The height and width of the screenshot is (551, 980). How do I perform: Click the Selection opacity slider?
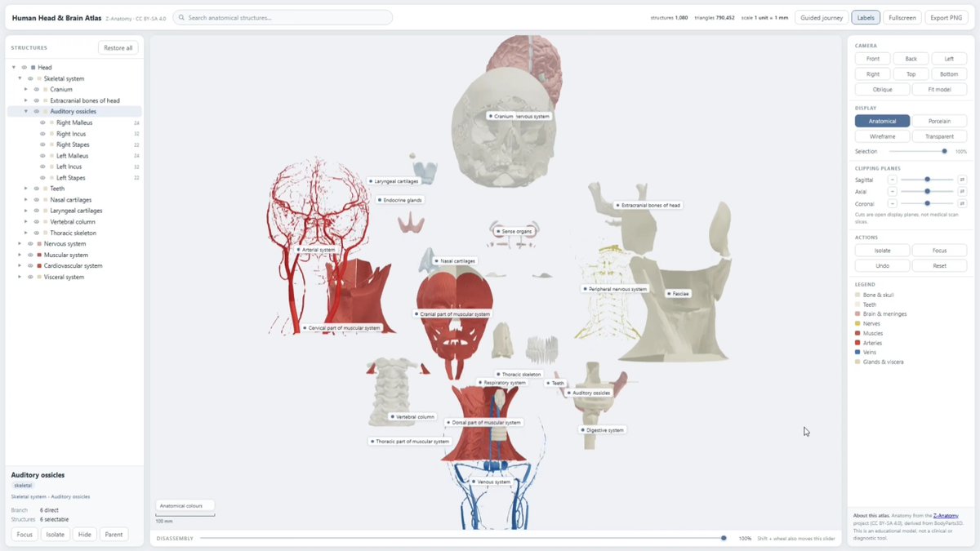[918, 151]
